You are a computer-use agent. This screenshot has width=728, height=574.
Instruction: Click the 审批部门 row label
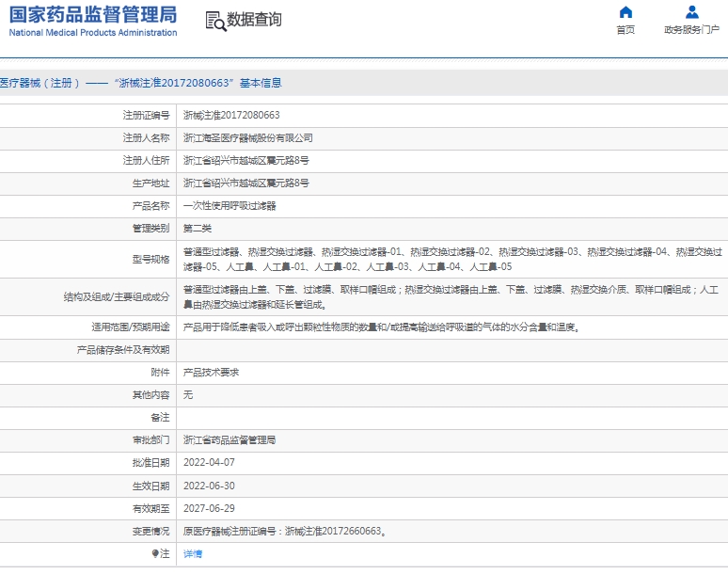(150, 439)
